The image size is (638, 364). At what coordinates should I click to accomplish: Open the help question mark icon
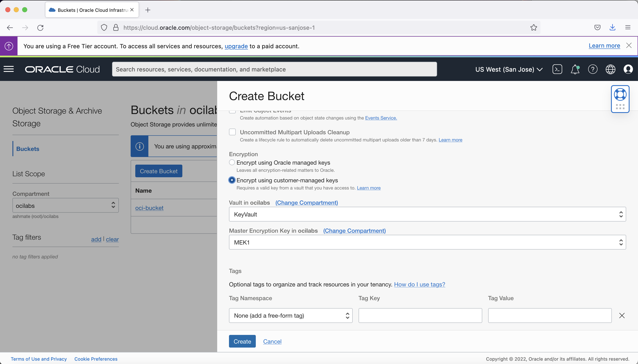(x=592, y=69)
